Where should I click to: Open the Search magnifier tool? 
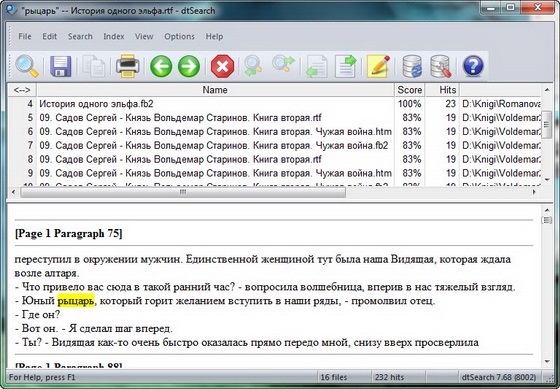(26, 66)
